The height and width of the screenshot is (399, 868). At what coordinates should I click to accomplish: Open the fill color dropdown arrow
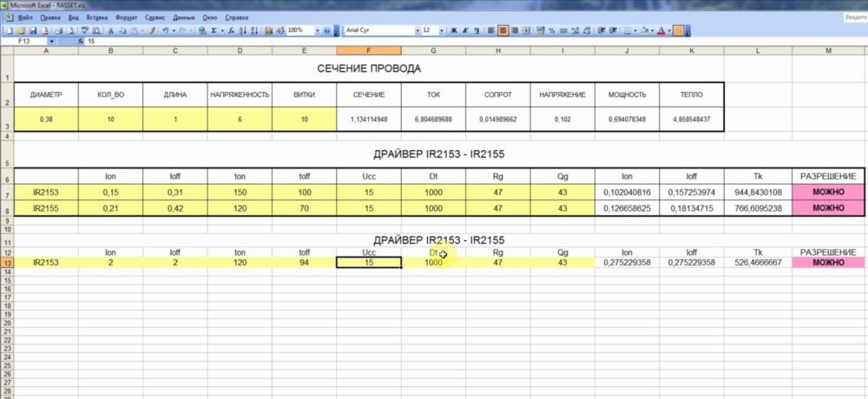point(652,30)
